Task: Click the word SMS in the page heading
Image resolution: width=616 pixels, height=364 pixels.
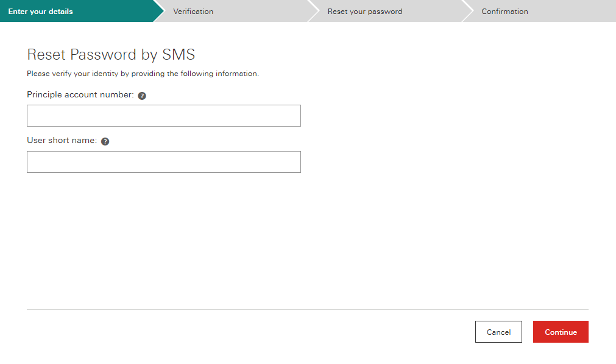Action: [179, 55]
